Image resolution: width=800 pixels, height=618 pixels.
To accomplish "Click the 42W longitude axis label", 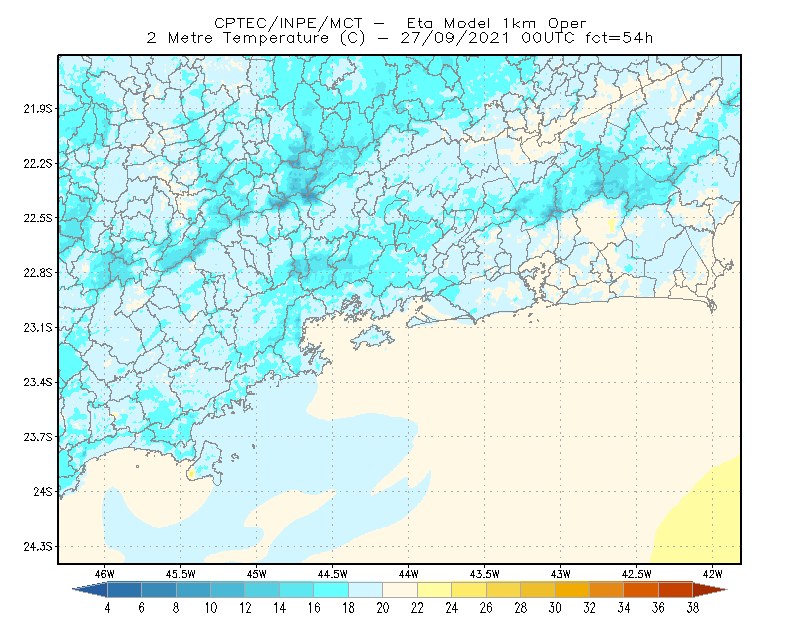I will 713,574.
